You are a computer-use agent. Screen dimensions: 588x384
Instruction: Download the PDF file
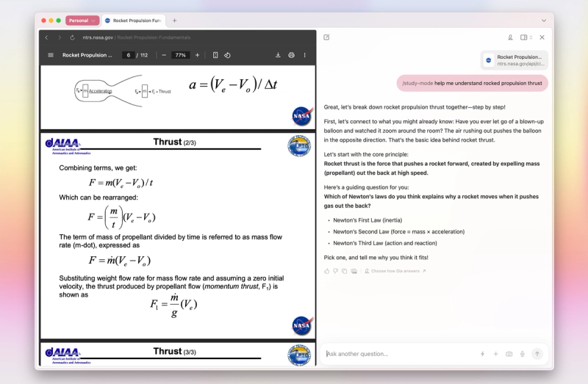point(278,55)
